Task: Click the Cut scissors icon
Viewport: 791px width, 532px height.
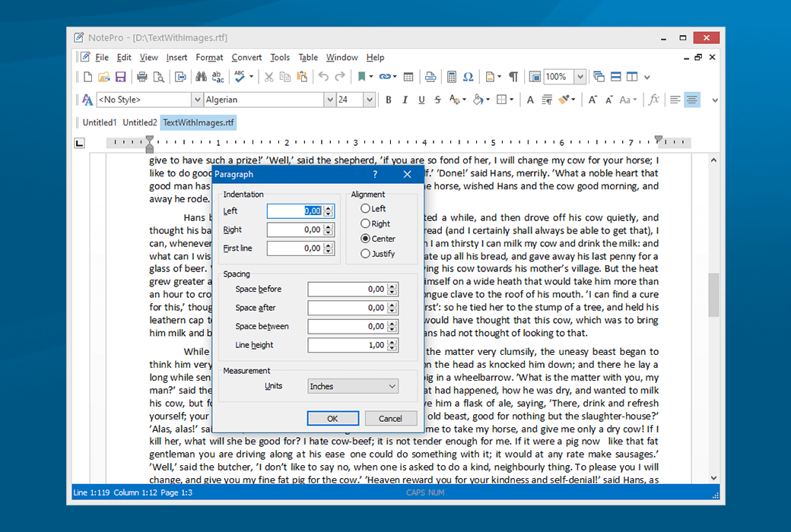Action: [x=269, y=77]
